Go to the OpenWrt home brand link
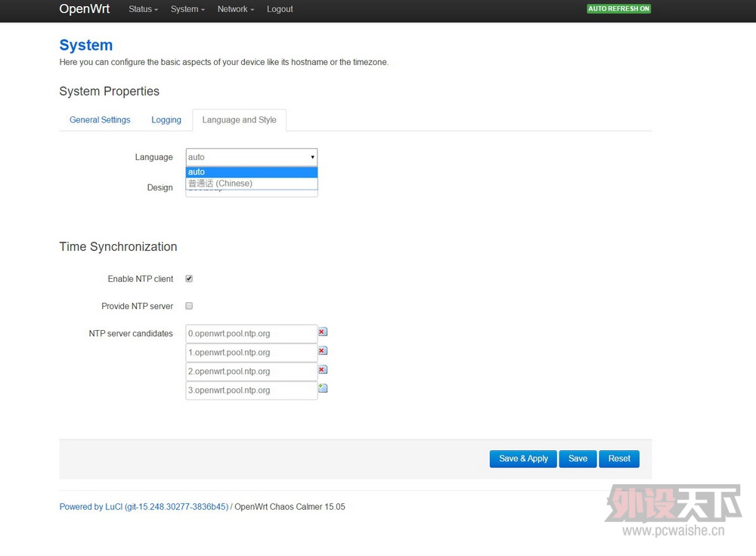The image size is (756, 556). tap(85, 9)
